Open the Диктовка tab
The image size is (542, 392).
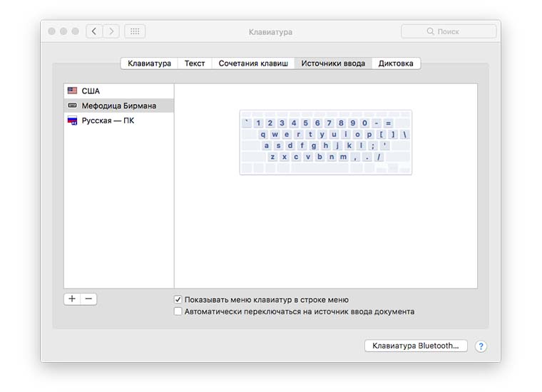pyautogui.click(x=396, y=63)
